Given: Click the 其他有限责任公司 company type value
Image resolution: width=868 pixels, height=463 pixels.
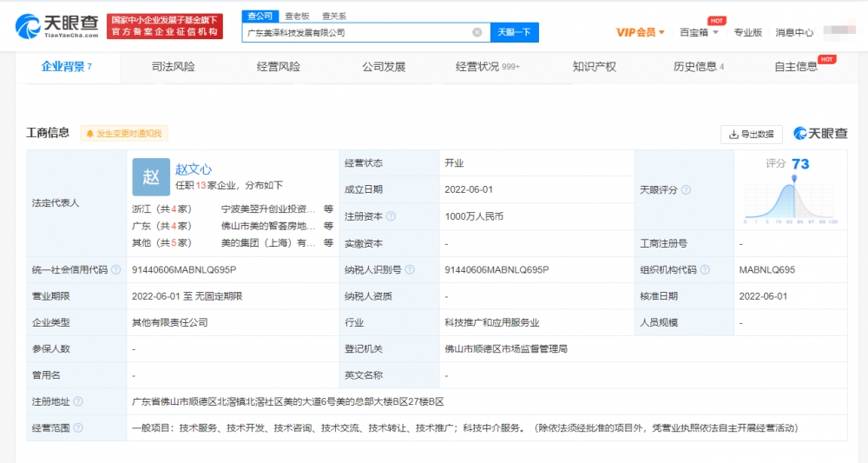Looking at the screenshot, I should (x=170, y=322).
